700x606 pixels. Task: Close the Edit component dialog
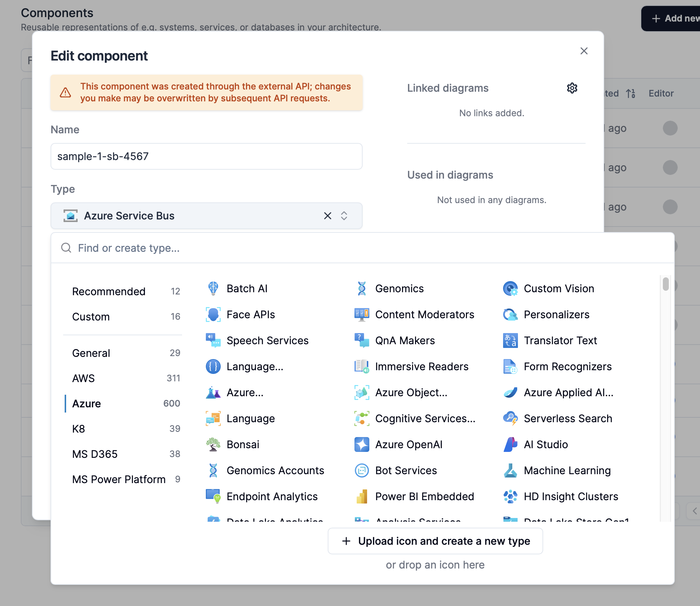pyautogui.click(x=584, y=51)
